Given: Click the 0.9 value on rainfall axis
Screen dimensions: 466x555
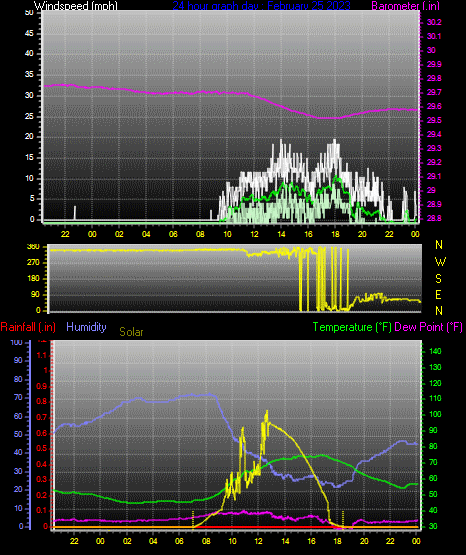Looking at the screenshot, I should pos(42,387).
